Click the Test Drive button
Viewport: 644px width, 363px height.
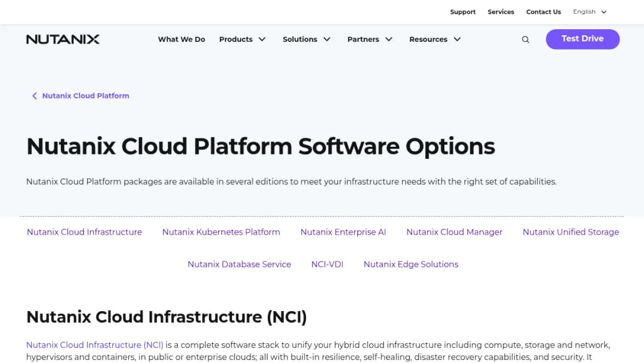583,39
